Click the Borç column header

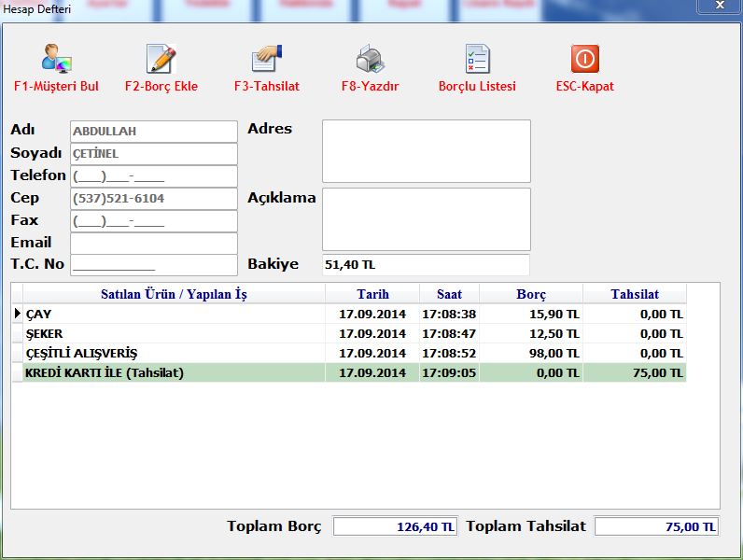pos(531,294)
